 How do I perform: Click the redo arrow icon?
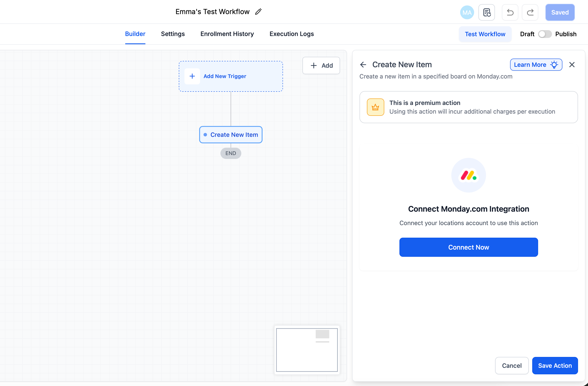tap(530, 12)
